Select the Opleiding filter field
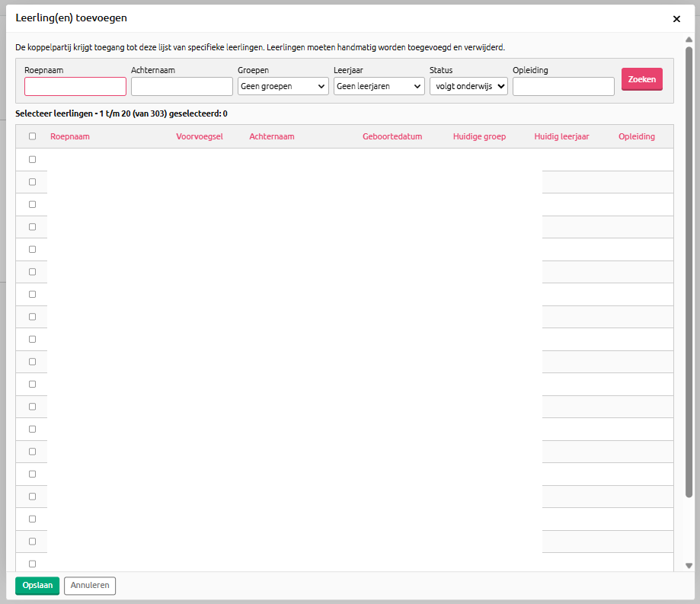700x604 pixels. point(563,87)
